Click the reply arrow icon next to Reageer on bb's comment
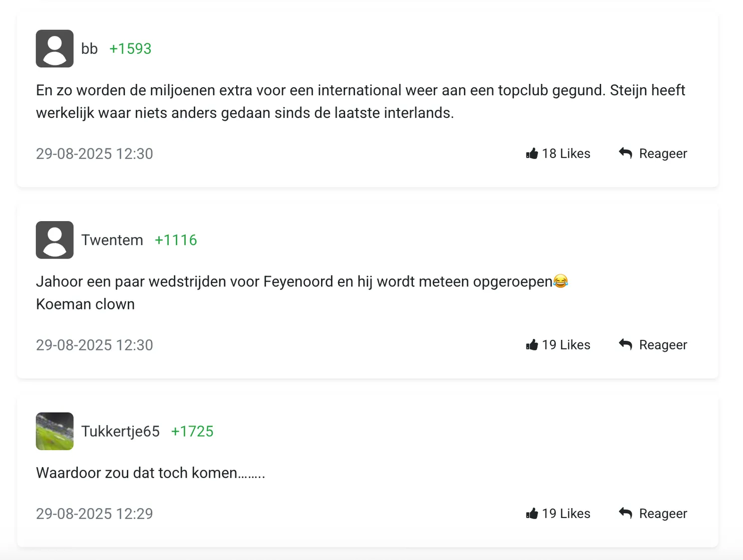 click(x=625, y=153)
